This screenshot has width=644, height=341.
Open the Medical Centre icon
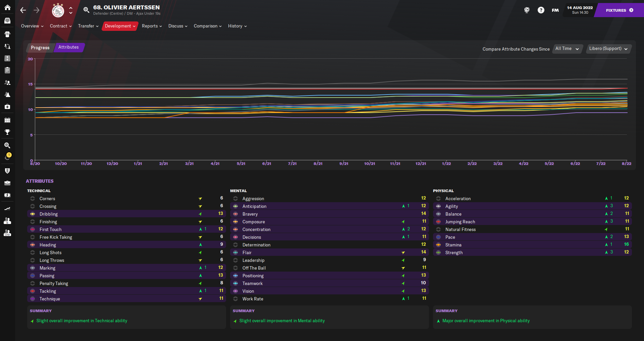7,107
